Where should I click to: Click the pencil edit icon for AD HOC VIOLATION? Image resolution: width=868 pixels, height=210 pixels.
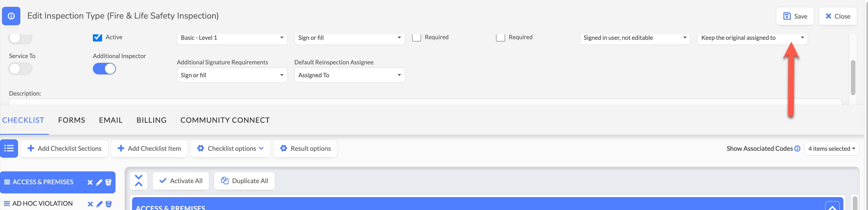pos(99,204)
